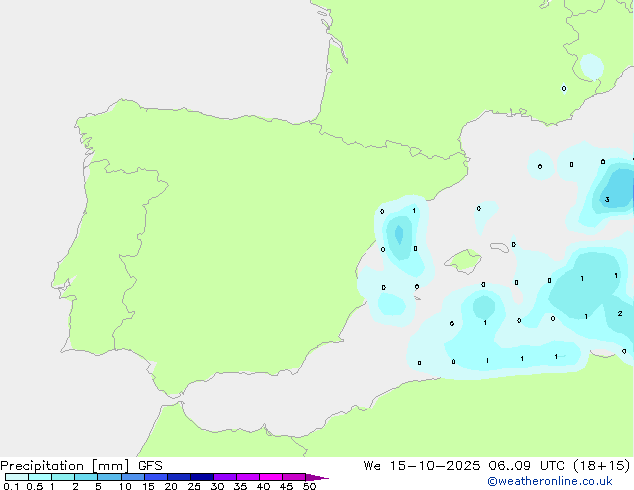Choose the 20 to 25 mm dark-blue swatch

coord(179,477)
